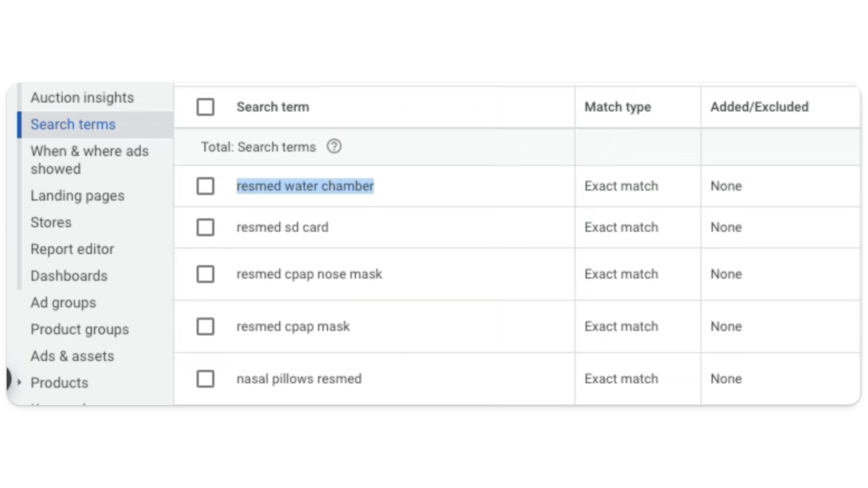
Task: Toggle checkbox for resmed water chamber
Action: click(x=204, y=186)
